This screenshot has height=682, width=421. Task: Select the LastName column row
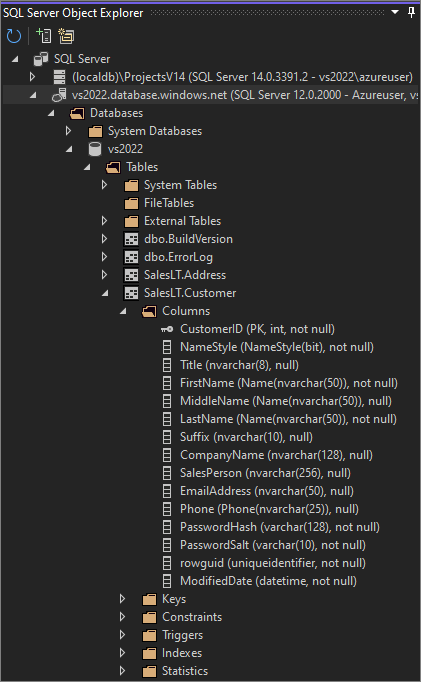tap(288, 419)
